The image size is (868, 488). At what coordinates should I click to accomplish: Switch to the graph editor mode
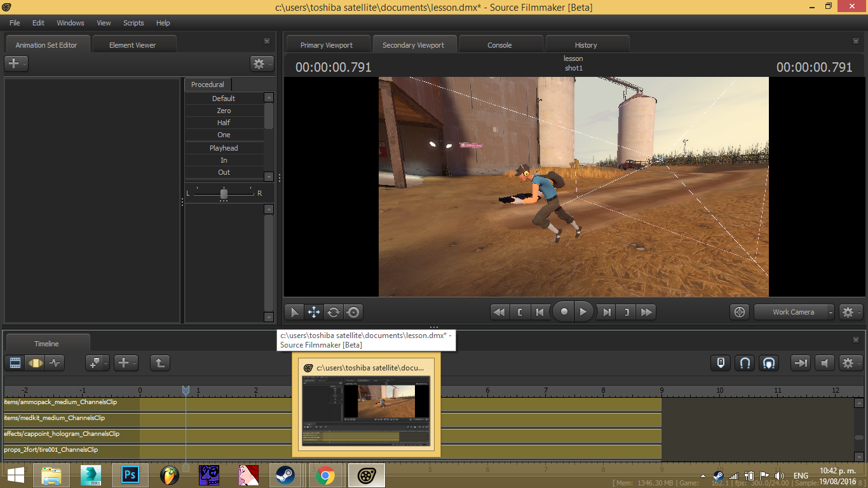click(x=55, y=363)
